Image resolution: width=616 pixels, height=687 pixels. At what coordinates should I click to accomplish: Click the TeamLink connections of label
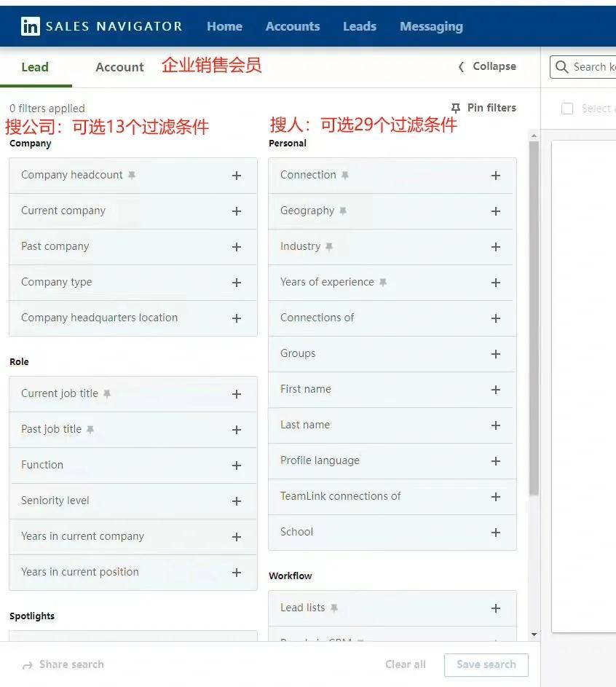click(341, 496)
